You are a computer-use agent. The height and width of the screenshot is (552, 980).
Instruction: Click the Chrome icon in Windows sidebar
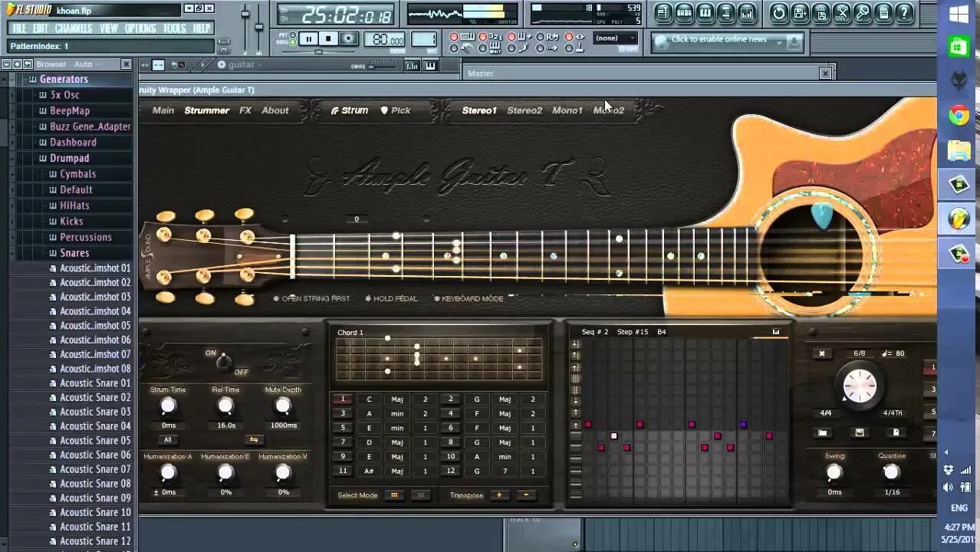pyautogui.click(x=959, y=116)
